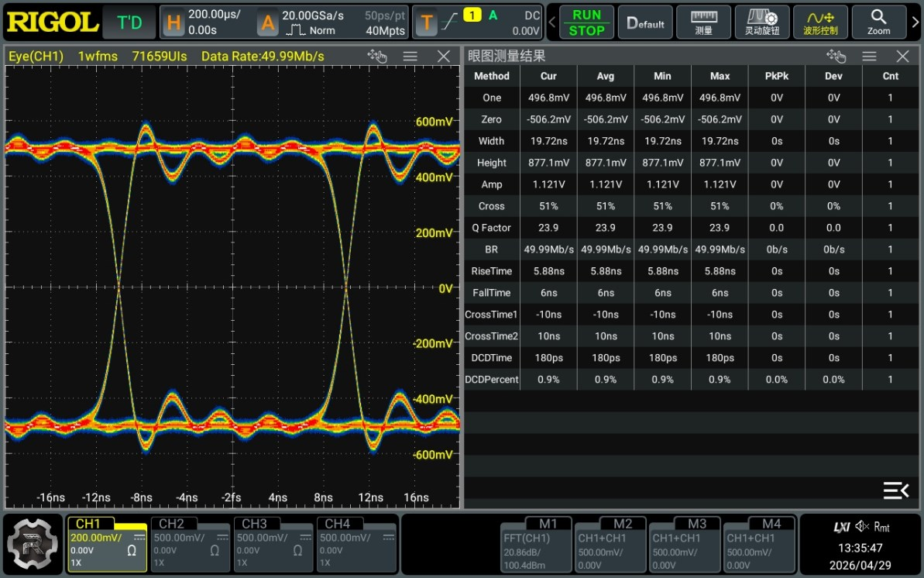924x578 pixels.
Task: Open the gear navigation menu
Action: pyautogui.click(x=33, y=544)
